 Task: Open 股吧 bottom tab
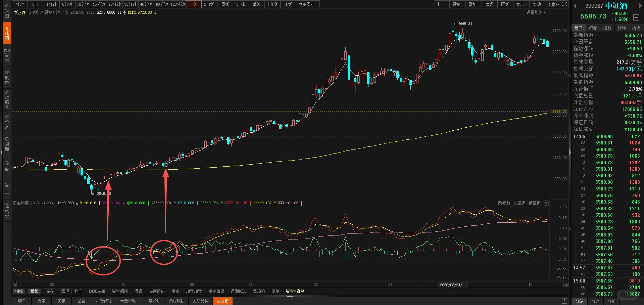[21, 301]
